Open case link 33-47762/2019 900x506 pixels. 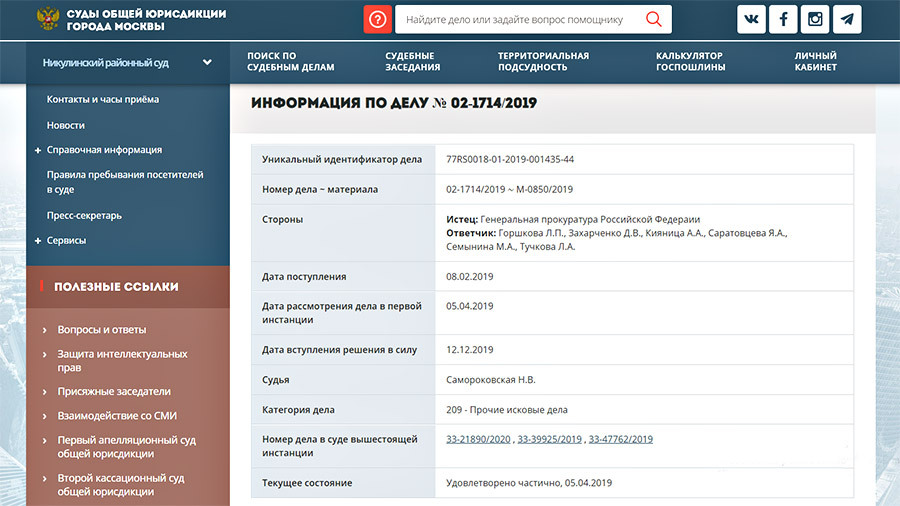point(620,439)
